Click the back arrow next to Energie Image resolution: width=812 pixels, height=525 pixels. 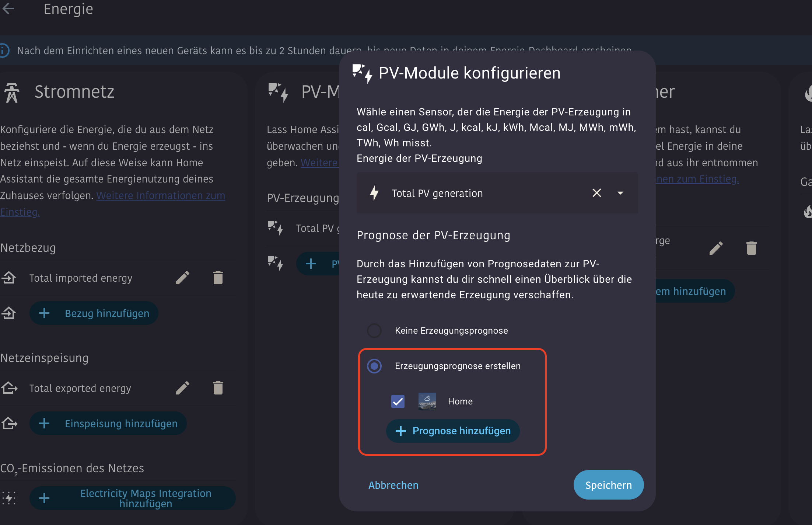click(x=8, y=9)
